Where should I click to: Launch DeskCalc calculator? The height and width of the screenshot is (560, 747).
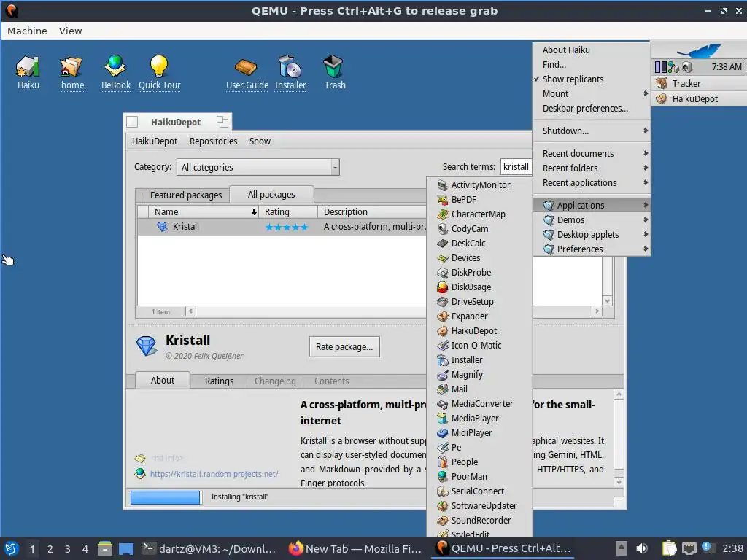click(x=479, y=244)
